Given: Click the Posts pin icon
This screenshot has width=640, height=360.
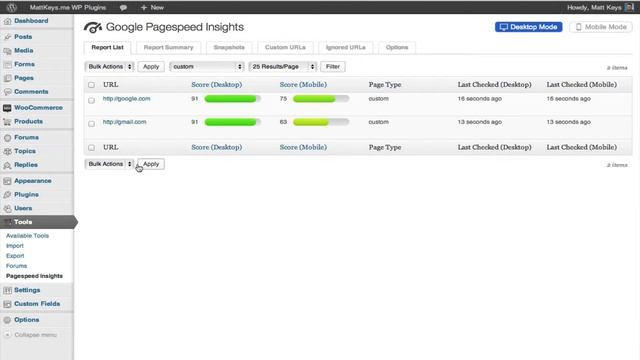Looking at the screenshot, I should tap(7, 37).
